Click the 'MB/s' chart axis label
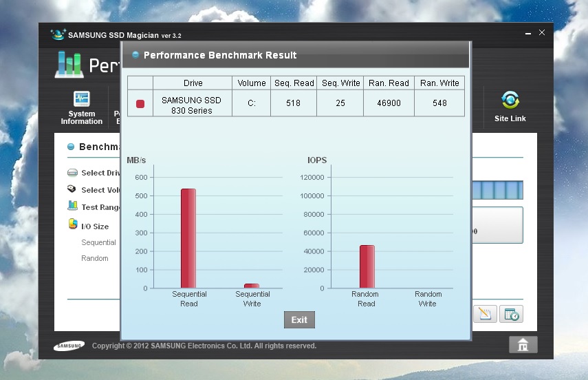The width and height of the screenshot is (588, 380). [x=136, y=160]
